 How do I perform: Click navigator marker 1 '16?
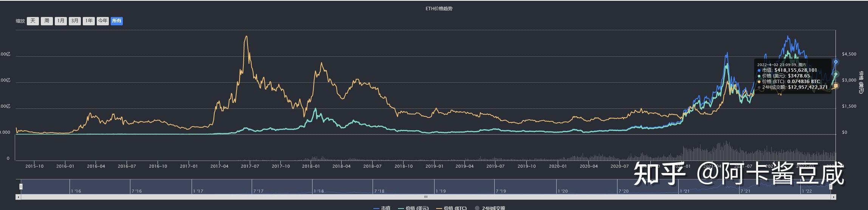(x=76, y=191)
